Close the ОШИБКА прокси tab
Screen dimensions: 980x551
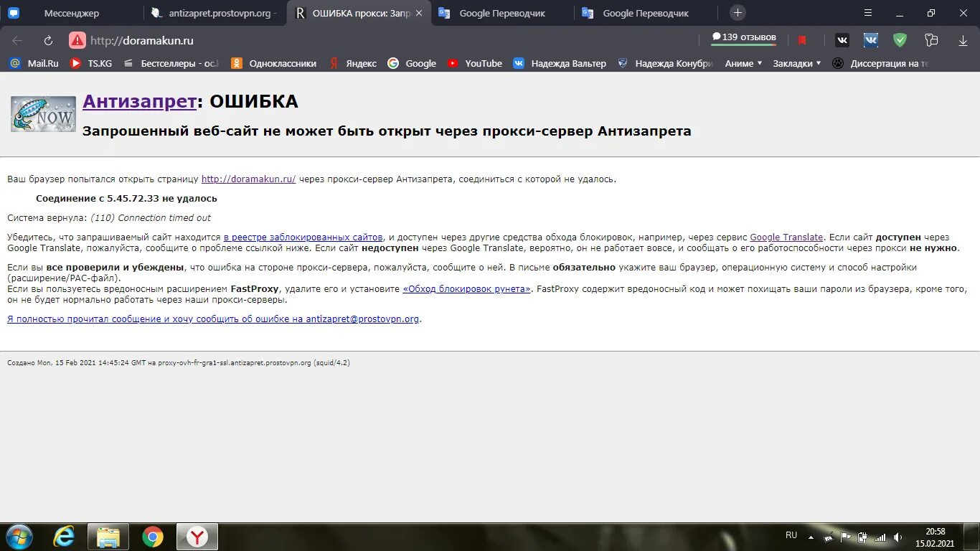[419, 13]
